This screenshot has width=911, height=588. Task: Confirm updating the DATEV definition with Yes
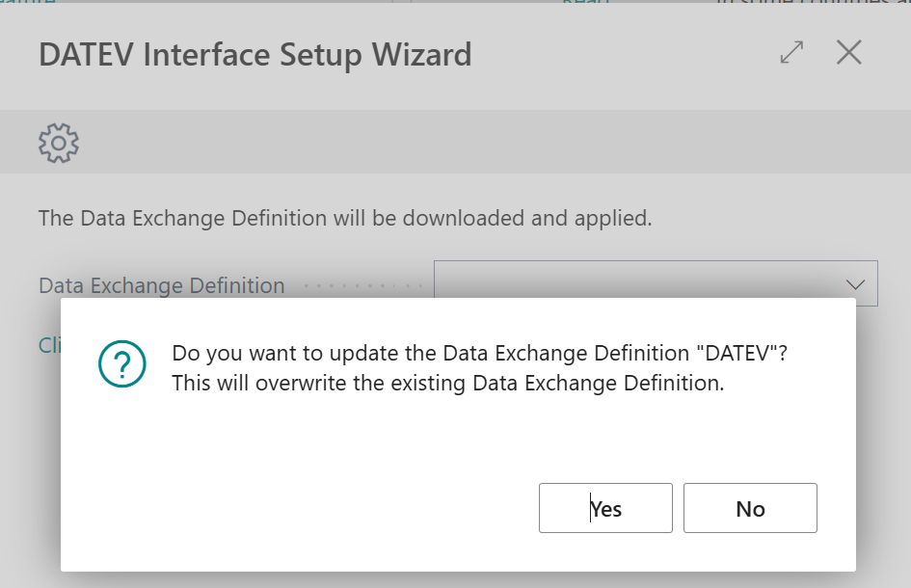coord(605,508)
